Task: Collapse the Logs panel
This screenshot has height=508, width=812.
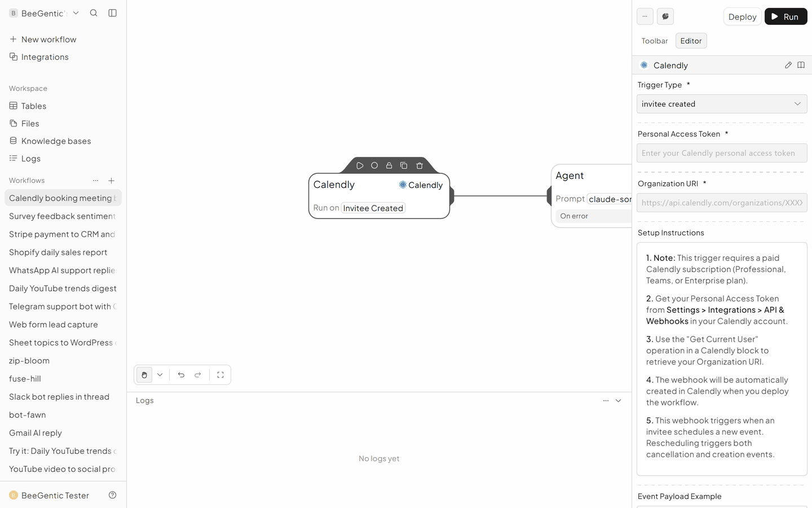Action: pos(619,400)
